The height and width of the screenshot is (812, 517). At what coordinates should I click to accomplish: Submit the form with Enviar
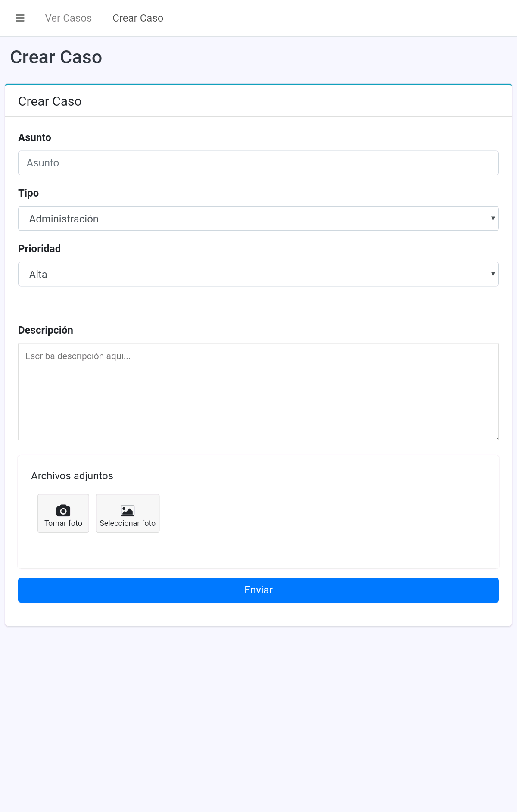point(258,590)
